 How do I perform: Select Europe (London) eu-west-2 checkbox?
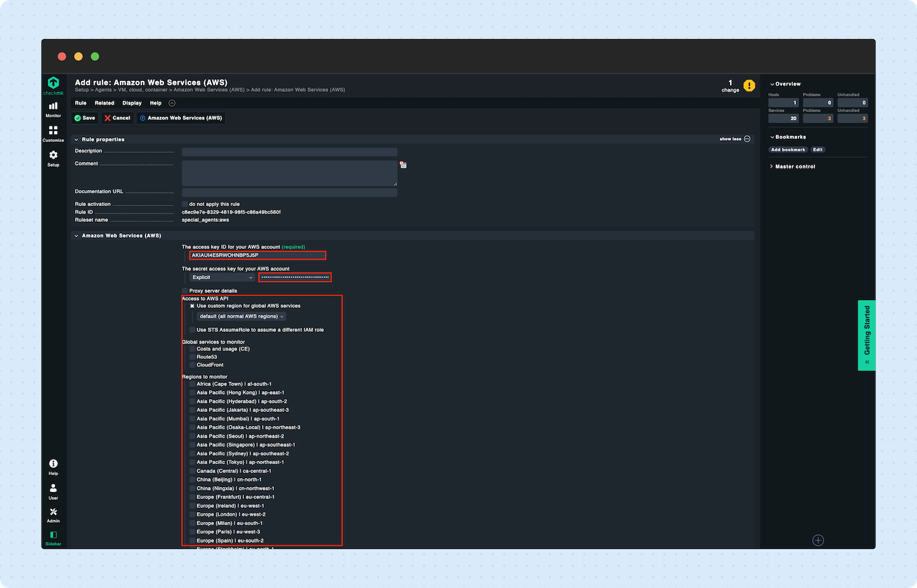pos(192,515)
